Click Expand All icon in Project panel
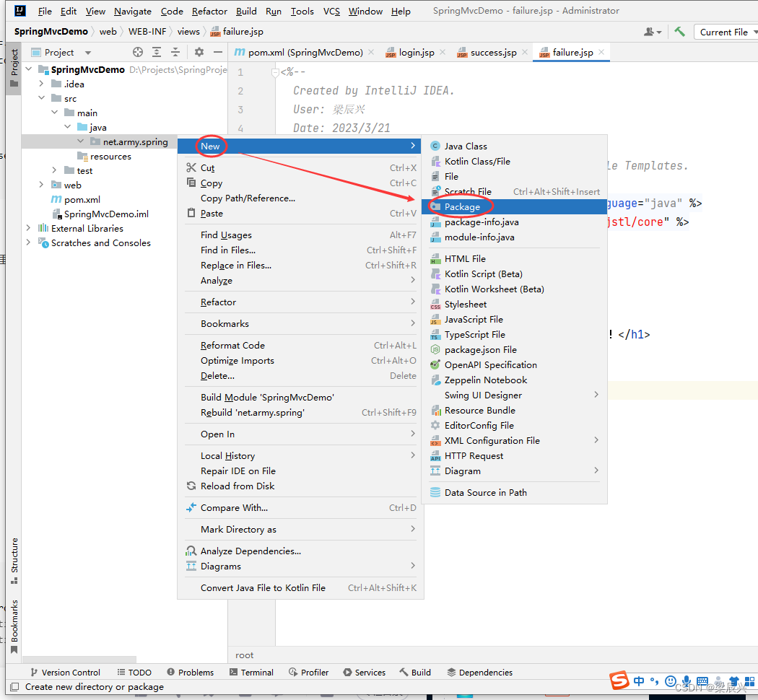The image size is (758, 700). [x=157, y=52]
